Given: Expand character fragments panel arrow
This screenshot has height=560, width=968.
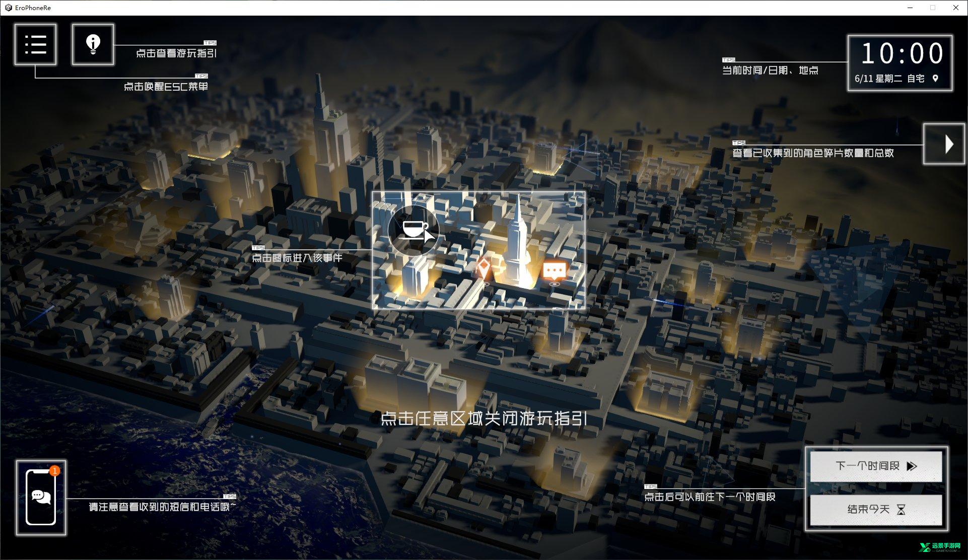Looking at the screenshot, I should click(x=944, y=144).
